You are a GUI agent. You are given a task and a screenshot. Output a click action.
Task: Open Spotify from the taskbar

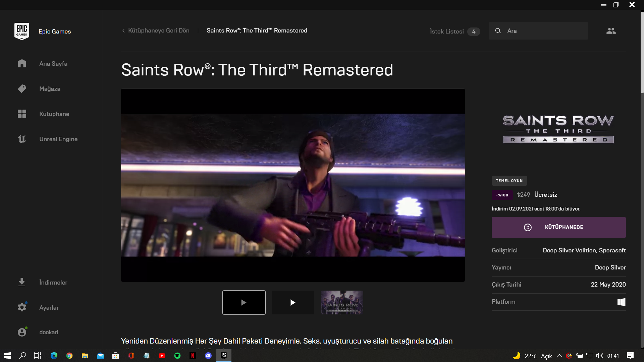point(177,356)
